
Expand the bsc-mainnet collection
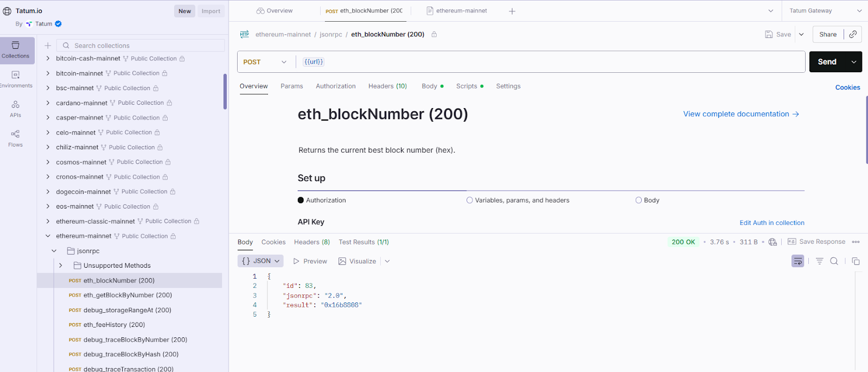(48, 88)
